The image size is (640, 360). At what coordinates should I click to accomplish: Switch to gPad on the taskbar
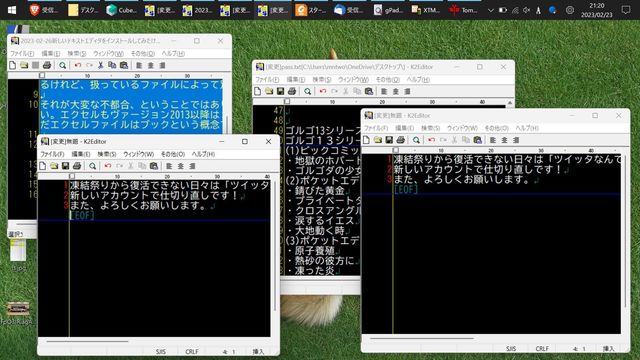coord(388,10)
